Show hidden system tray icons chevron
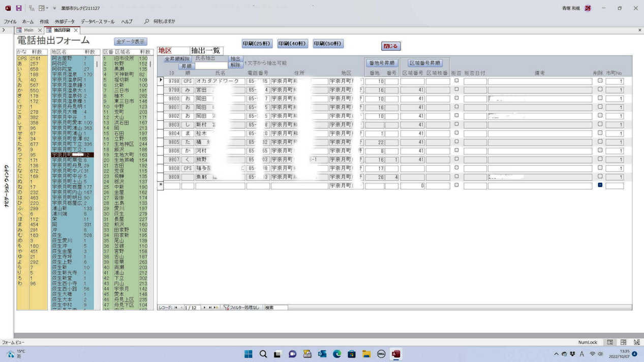The image size is (644, 362). coord(556,354)
